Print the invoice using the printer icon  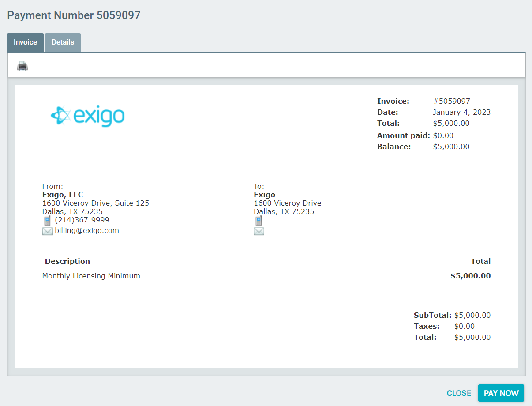22,67
